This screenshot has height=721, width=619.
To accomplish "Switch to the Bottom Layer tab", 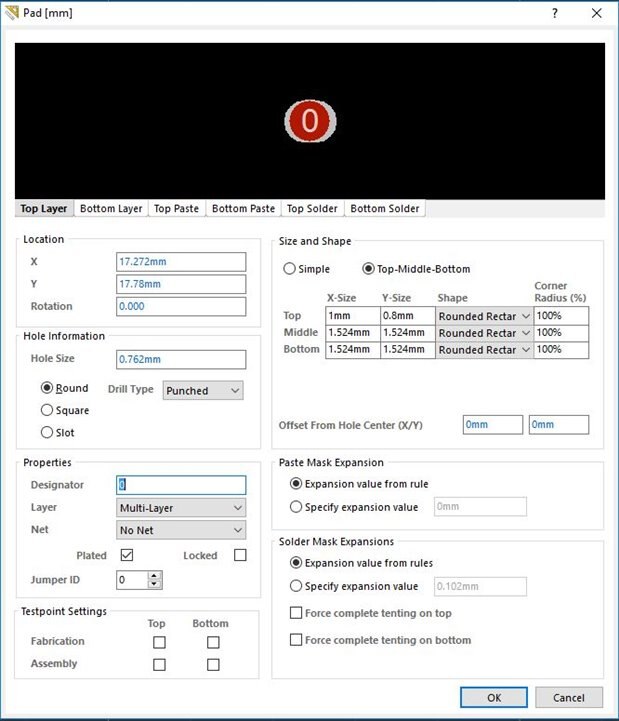I will point(111,209).
